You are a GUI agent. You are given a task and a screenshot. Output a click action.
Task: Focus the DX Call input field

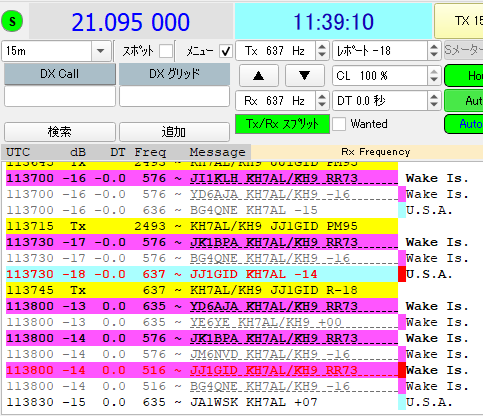(x=60, y=96)
